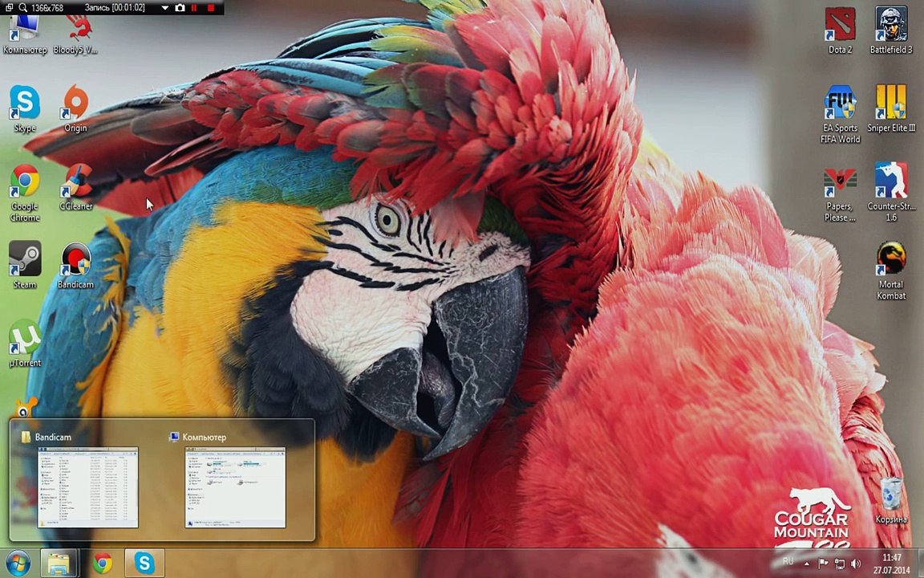Click the 1366x768 resolution text

(x=47, y=8)
